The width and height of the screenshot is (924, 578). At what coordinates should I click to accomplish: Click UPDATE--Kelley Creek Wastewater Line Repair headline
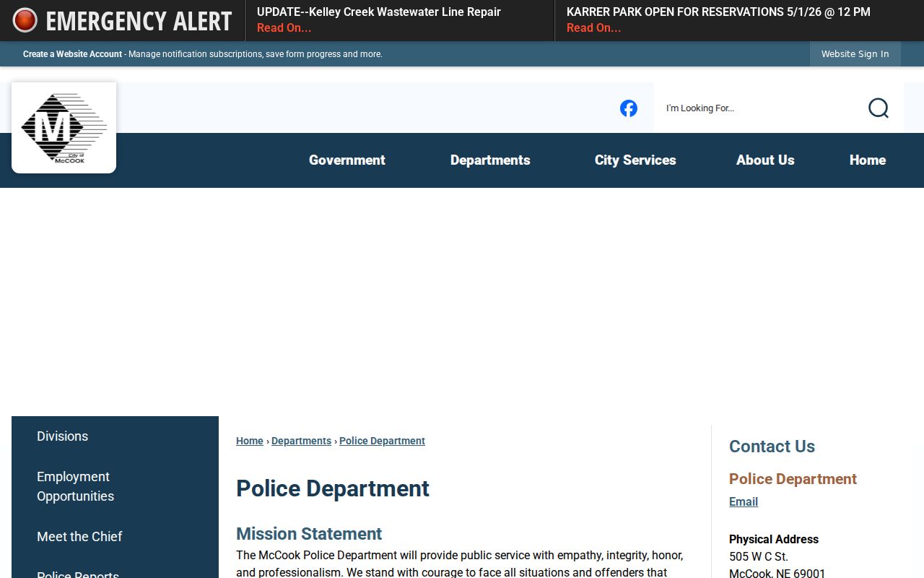point(379,12)
